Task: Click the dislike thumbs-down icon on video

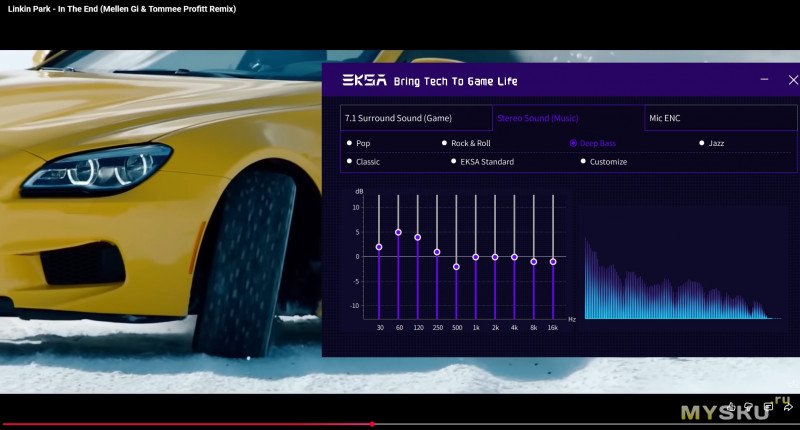Action: point(748,407)
